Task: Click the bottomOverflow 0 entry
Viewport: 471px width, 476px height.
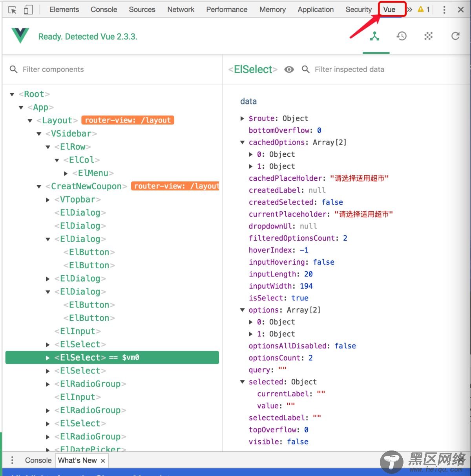Action: coord(285,130)
